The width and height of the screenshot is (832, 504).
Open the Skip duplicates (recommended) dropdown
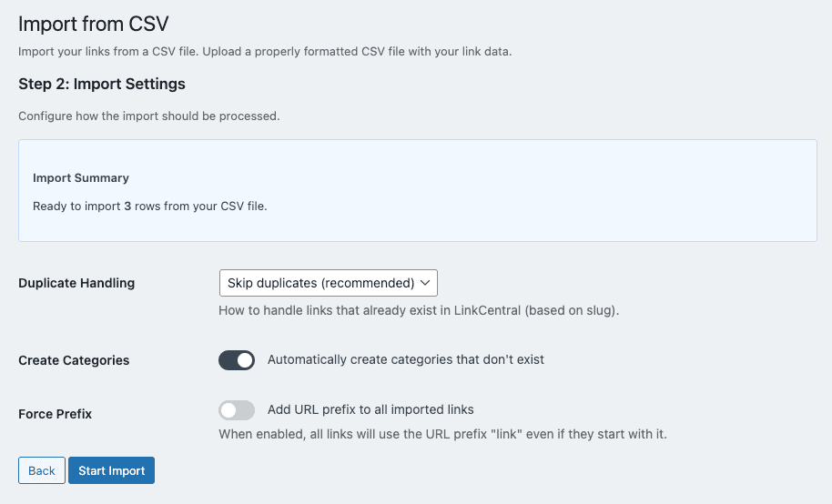pos(320,283)
